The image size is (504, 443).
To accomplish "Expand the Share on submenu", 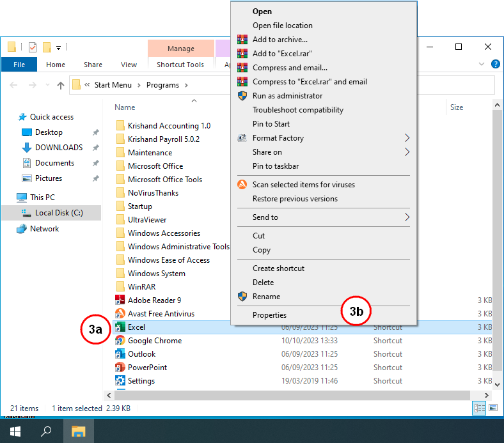I will (407, 152).
